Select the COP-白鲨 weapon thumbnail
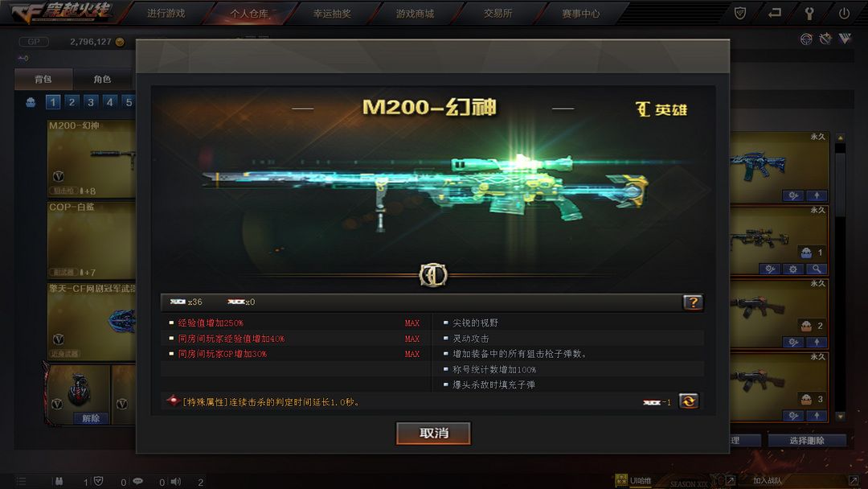This screenshot has height=489, width=868. tap(92, 240)
